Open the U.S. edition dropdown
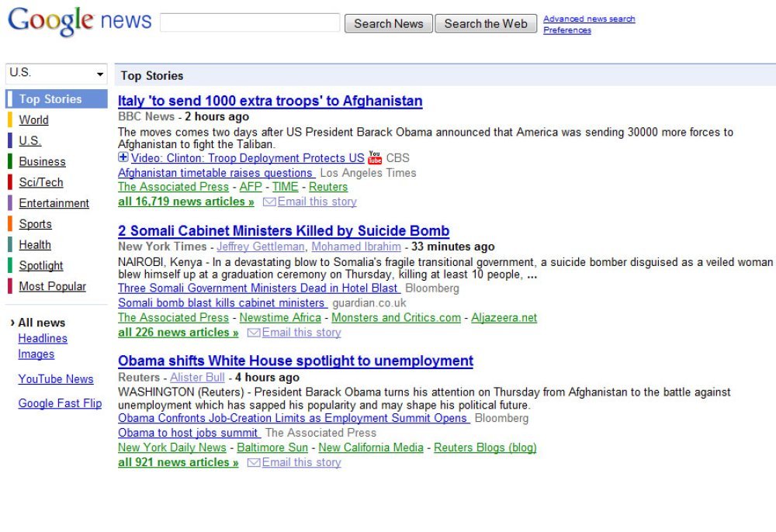 (x=57, y=73)
